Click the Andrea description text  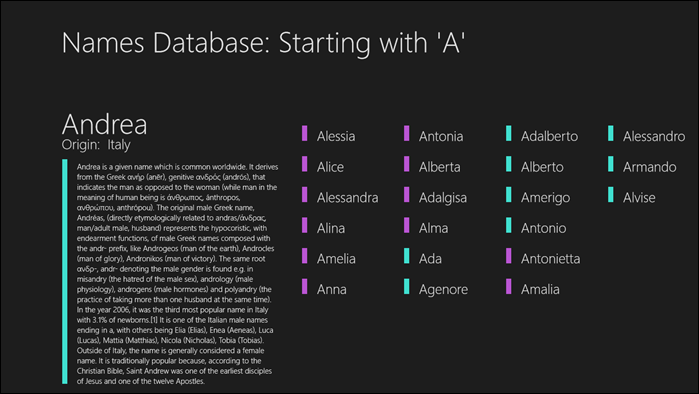coord(177,274)
